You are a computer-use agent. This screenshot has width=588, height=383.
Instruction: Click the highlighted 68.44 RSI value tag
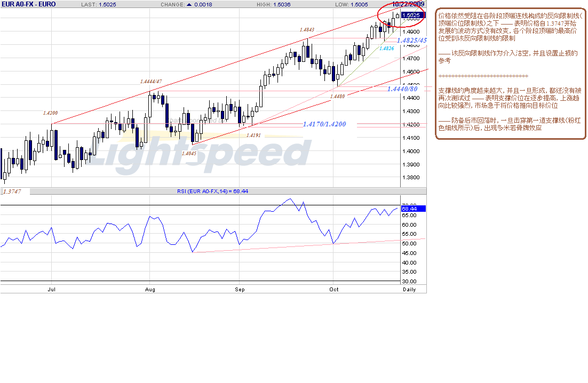pyautogui.click(x=413, y=209)
